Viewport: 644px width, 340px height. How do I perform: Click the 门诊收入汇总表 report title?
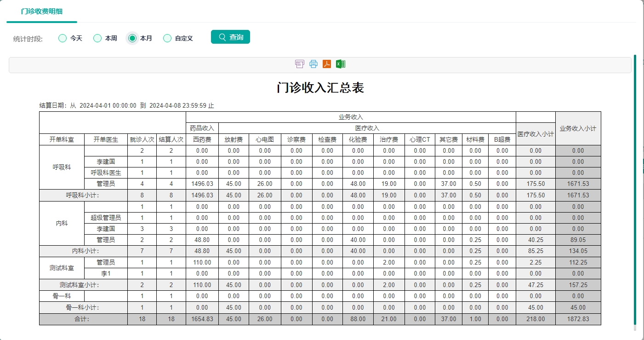(x=322, y=88)
